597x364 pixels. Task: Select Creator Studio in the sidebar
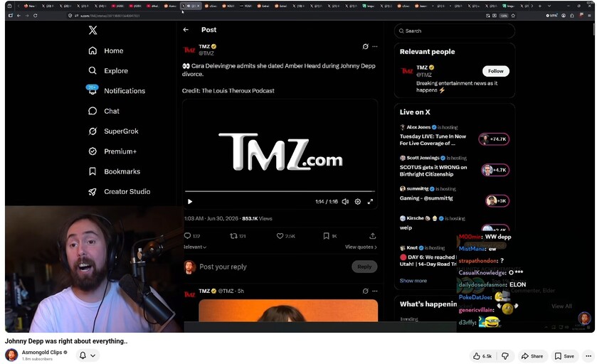[119, 192]
